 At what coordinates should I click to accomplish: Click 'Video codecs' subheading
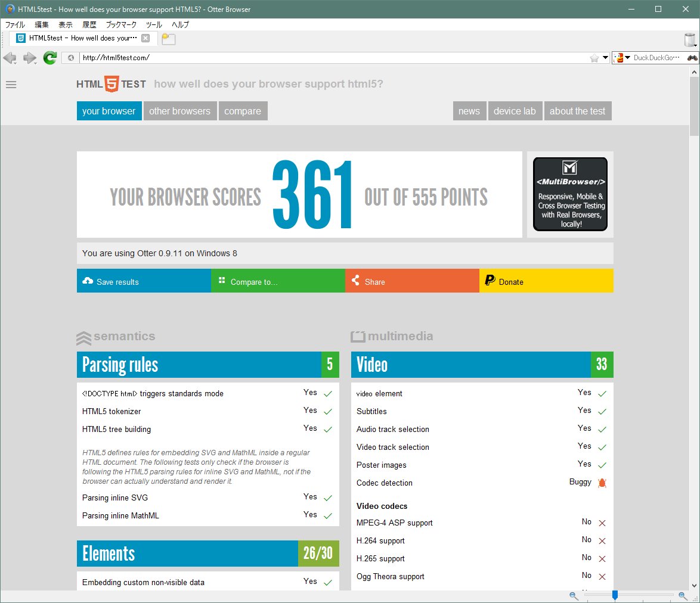coord(382,506)
